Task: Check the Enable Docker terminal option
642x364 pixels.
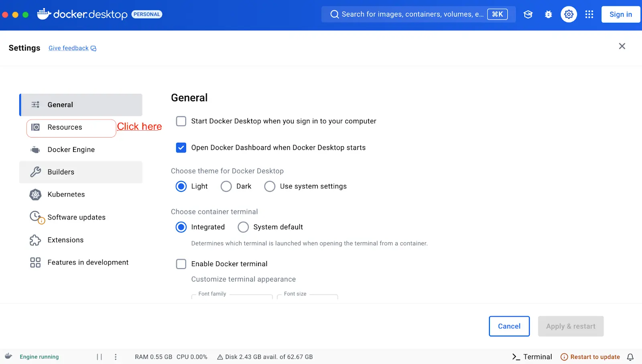Action: pyautogui.click(x=181, y=264)
